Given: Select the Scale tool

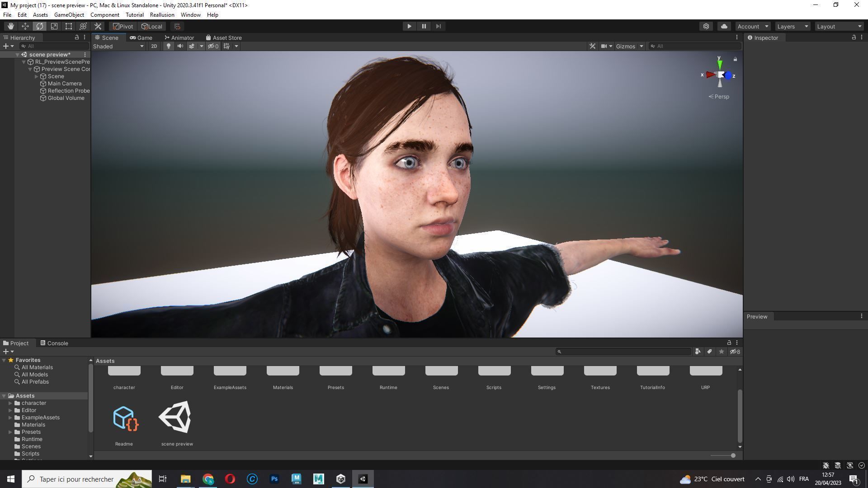Looking at the screenshot, I should point(54,26).
